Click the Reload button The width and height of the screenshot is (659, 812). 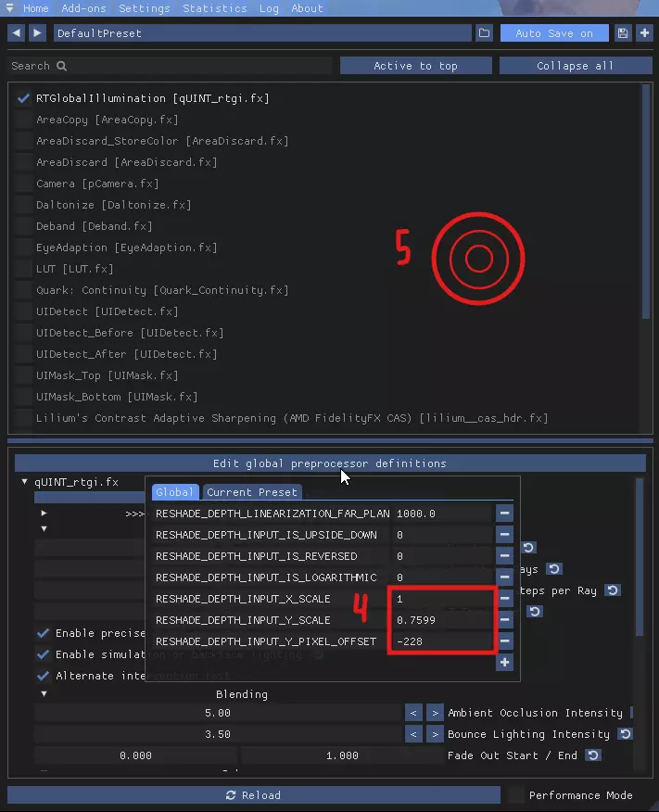(254, 795)
